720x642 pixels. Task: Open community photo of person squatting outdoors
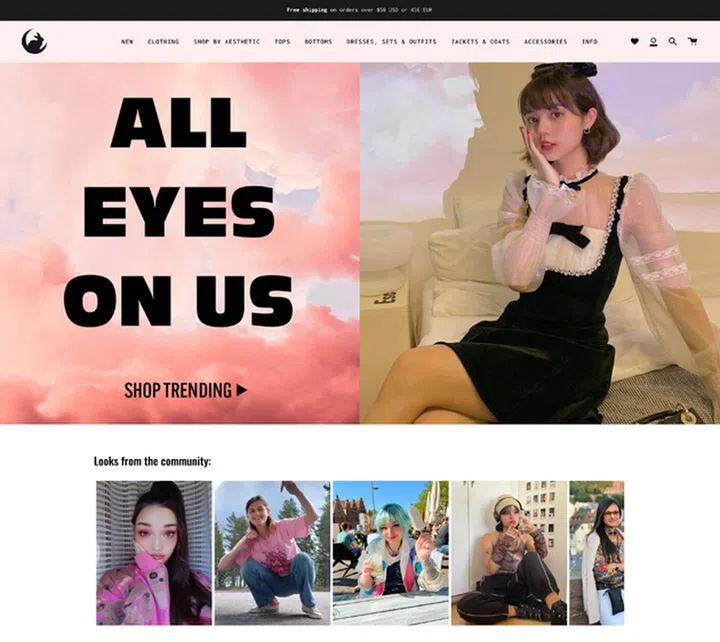coord(271,553)
